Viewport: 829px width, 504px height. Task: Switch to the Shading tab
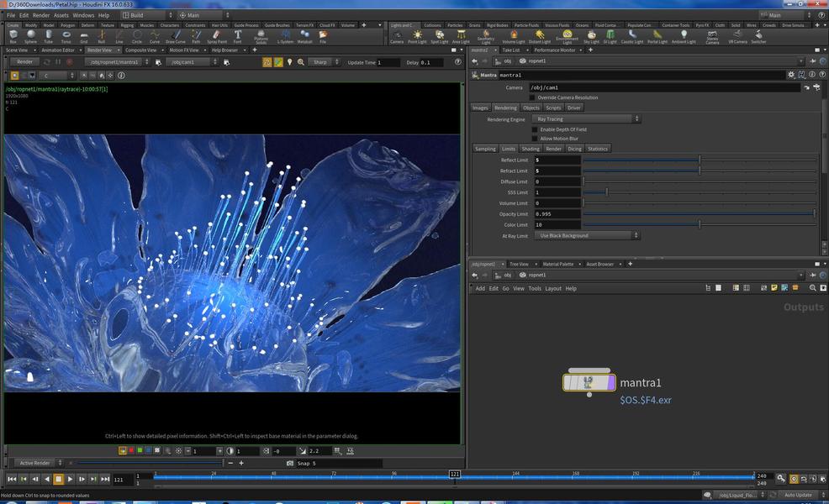tap(531, 149)
